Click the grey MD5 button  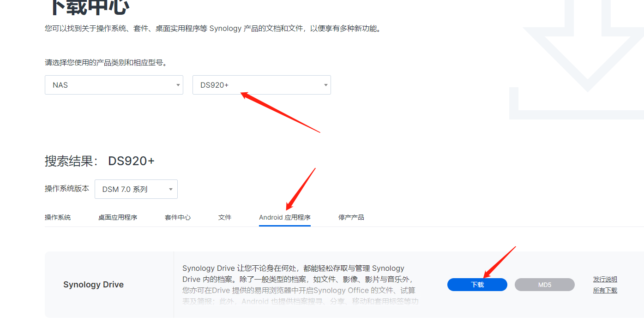pos(545,285)
